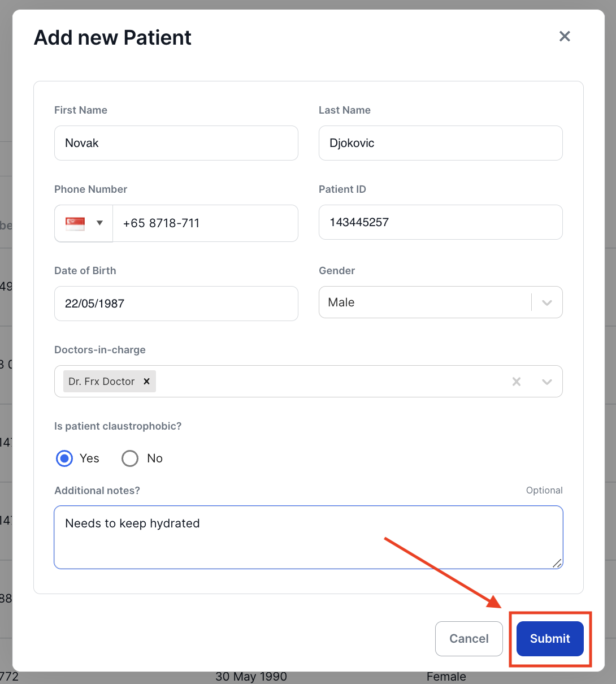Remove Dr. Frx Doctor tag

pos(146,382)
